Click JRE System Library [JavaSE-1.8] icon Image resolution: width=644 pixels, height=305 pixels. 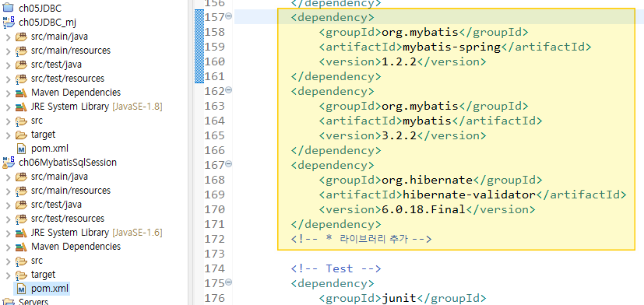point(21,107)
